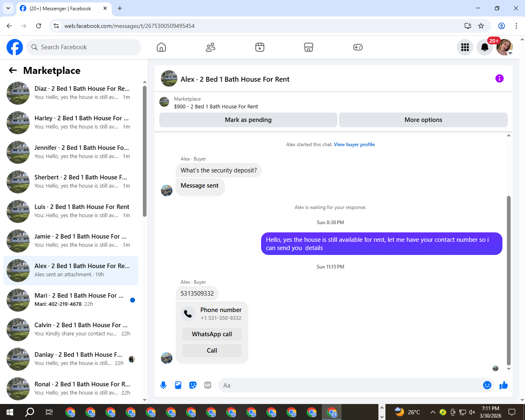525x420 pixels.
Task: Open the Harley conversation
Action: click(71, 123)
